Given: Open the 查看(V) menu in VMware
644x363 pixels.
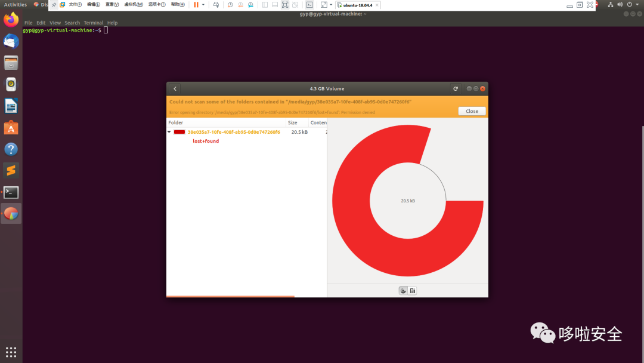Looking at the screenshot, I should coord(112,5).
